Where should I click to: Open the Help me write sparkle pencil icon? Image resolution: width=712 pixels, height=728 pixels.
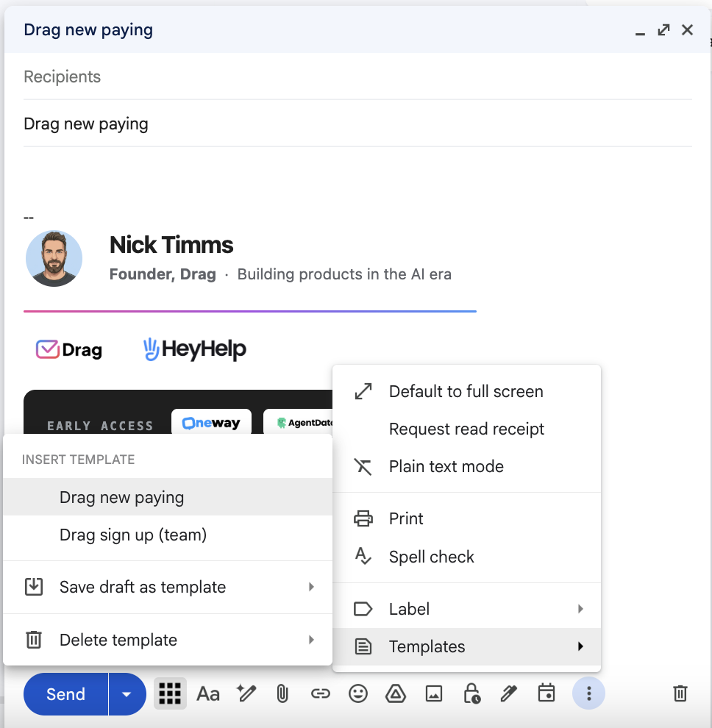pyautogui.click(x=246, y=693)
